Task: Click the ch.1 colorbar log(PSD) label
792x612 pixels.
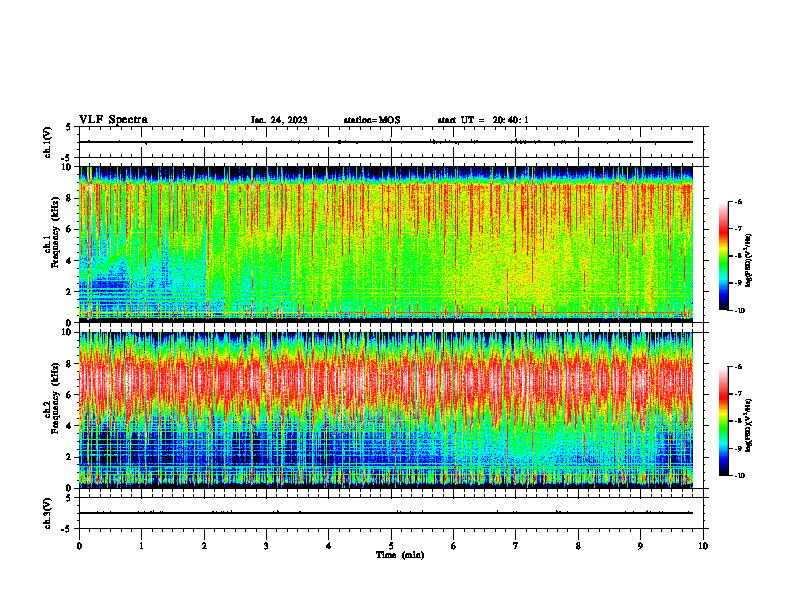Action: [x=749, y=261]
